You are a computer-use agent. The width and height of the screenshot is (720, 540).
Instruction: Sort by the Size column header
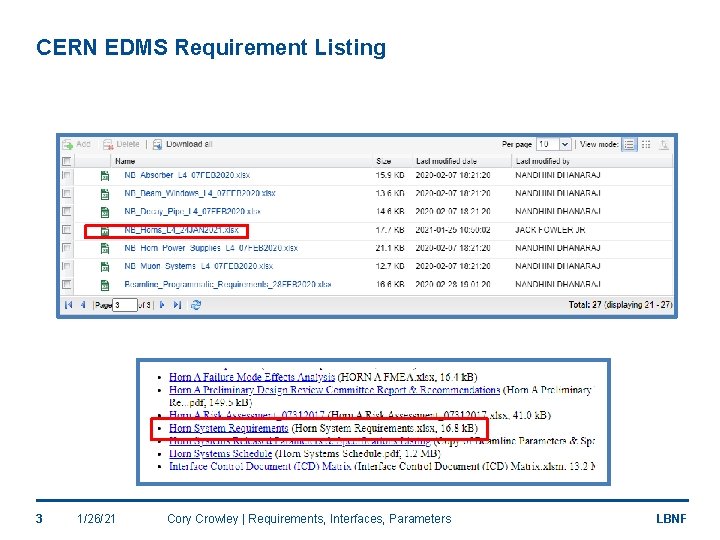383,161
